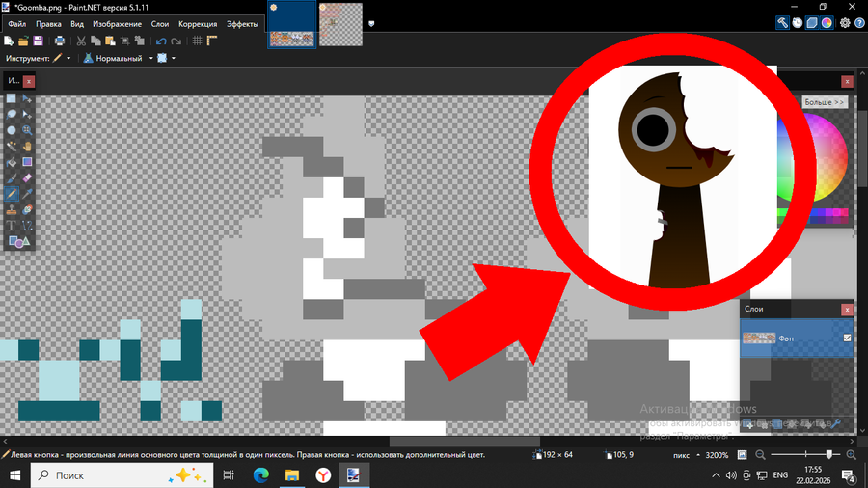Viewport: 868px width, 488px height.
Task: Open the antialiasing mode dropdown
Action: (x=174, y=58)
